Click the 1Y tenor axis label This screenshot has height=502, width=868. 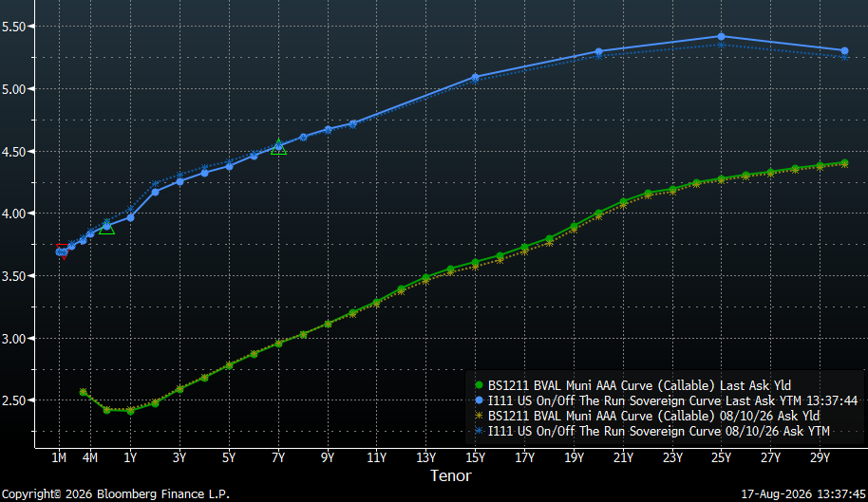pos(130,457)
